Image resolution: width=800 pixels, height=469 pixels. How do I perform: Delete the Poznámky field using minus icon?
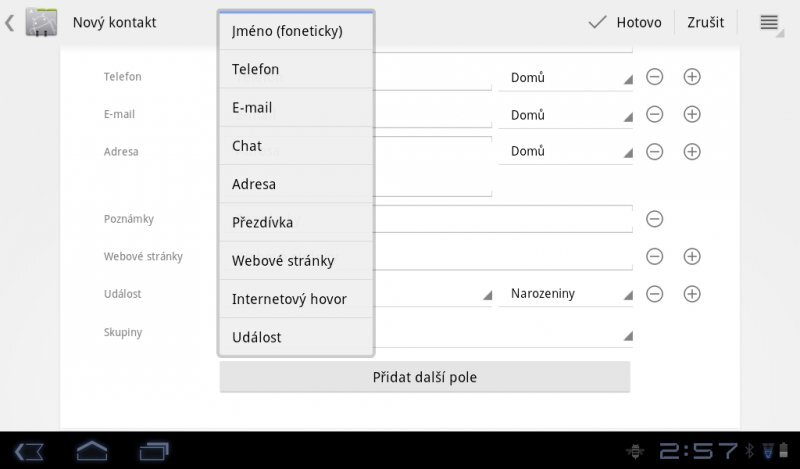pyautogui.click(x=655, y=219)
